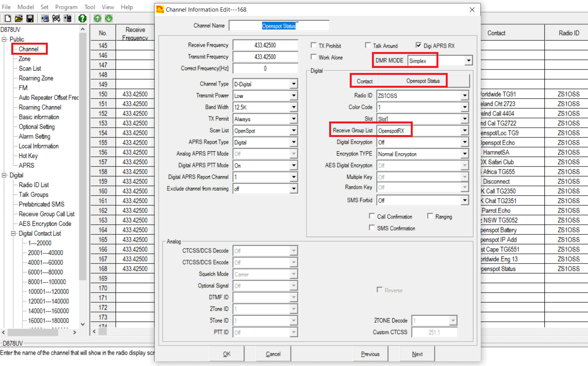
Task: Open the Help menu
Action: 127,7
